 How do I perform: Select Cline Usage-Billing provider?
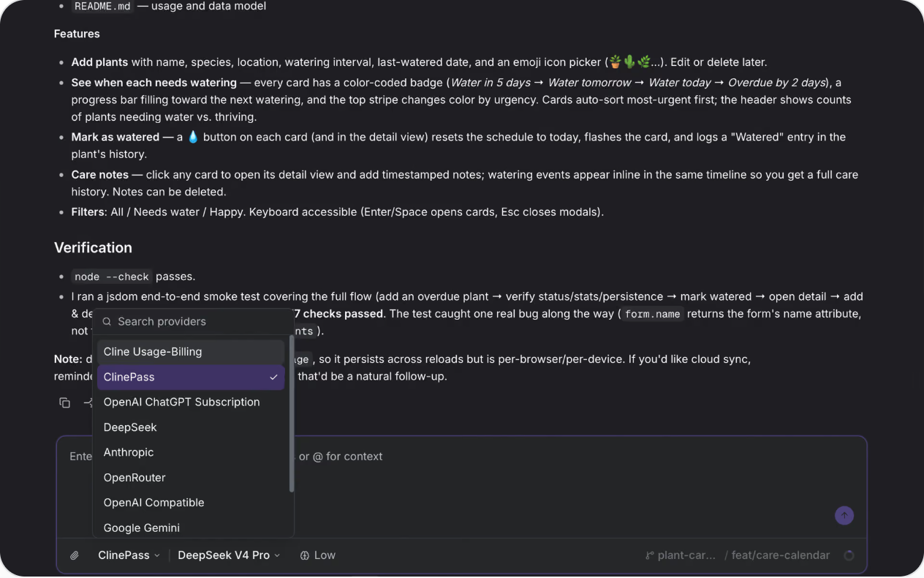(x=191, y=352)
